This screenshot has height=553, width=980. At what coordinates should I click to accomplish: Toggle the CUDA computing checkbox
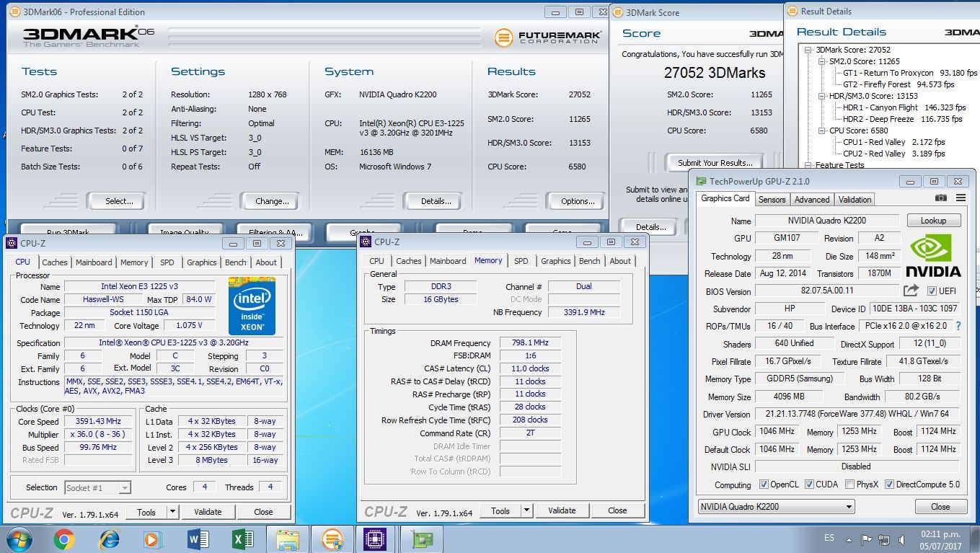(x=809, y=485)
